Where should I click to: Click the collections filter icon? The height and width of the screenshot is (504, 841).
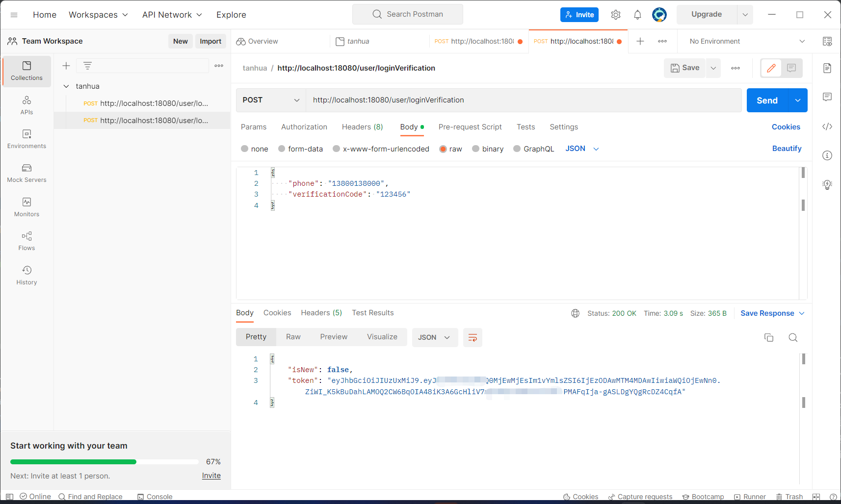point(87,66)
